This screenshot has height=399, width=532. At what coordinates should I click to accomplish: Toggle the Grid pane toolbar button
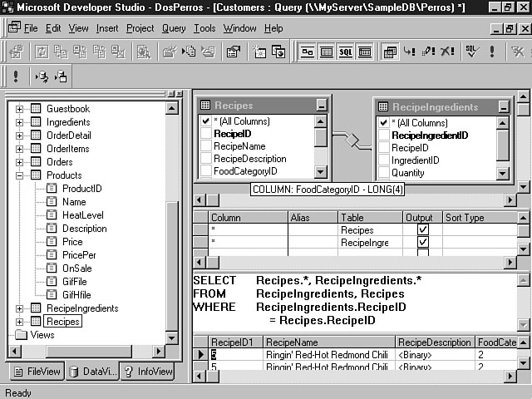tap(326, 52)
